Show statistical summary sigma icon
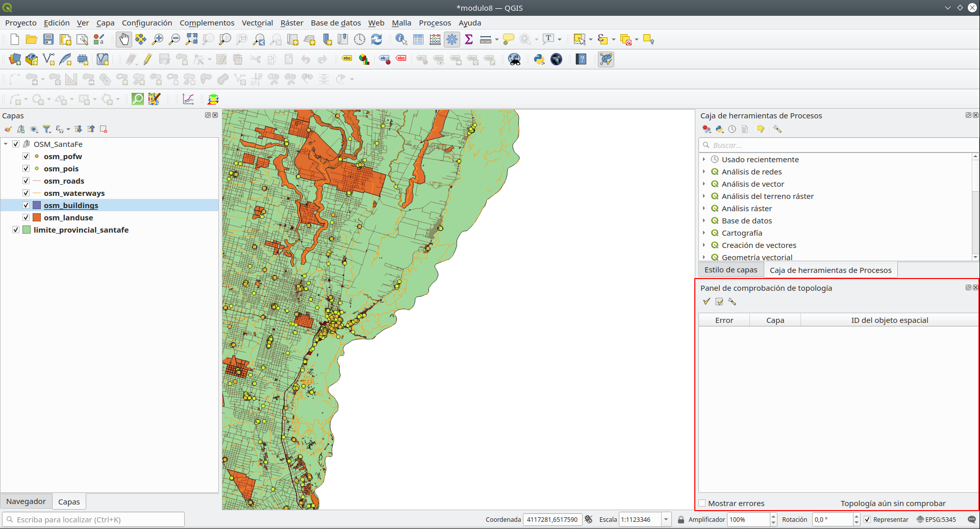980x529 pixels. 469,39
